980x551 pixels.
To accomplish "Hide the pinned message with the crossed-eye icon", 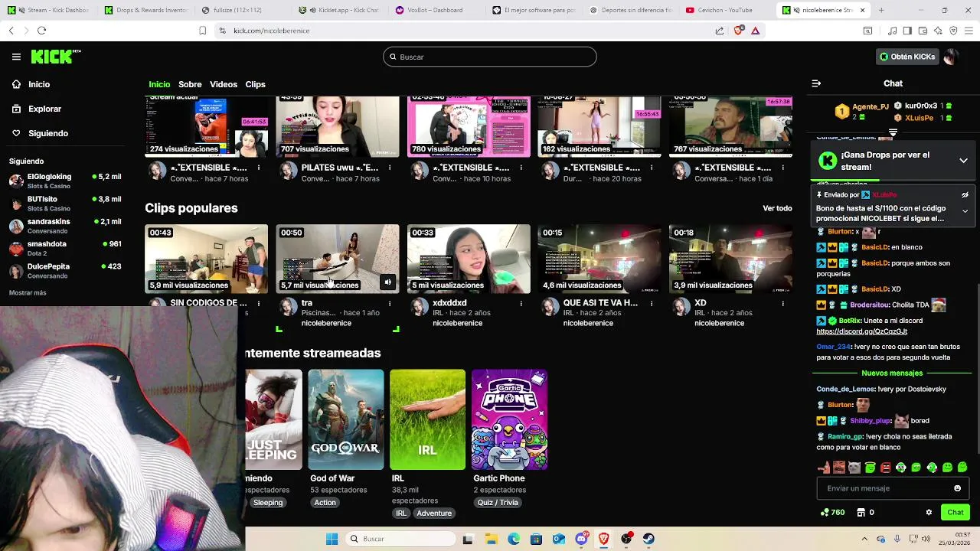I will (965, 195).
